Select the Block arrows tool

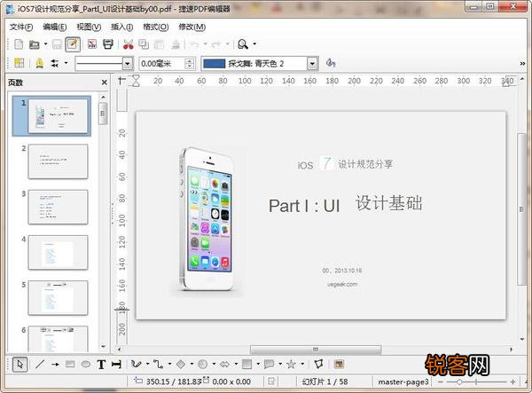point(224,365)
